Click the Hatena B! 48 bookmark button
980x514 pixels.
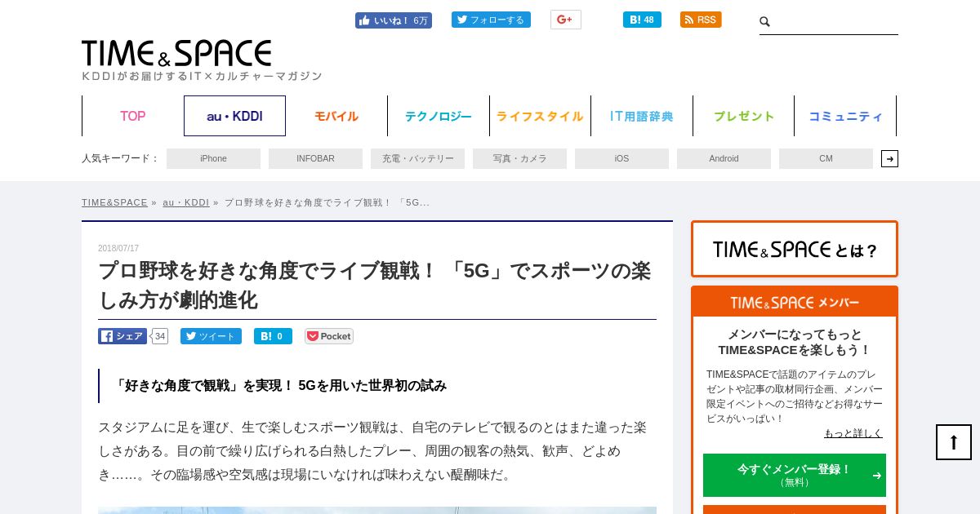(642, 20)
